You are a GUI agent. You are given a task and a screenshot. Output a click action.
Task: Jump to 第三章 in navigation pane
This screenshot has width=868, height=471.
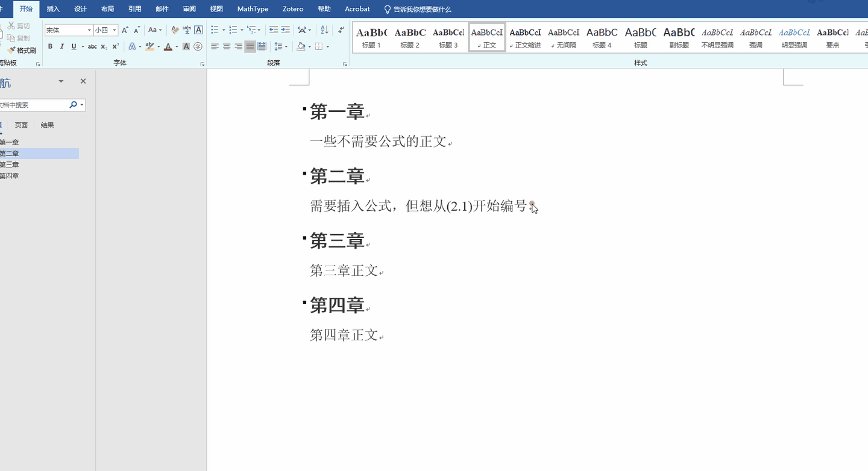click(x=9, y=164)
